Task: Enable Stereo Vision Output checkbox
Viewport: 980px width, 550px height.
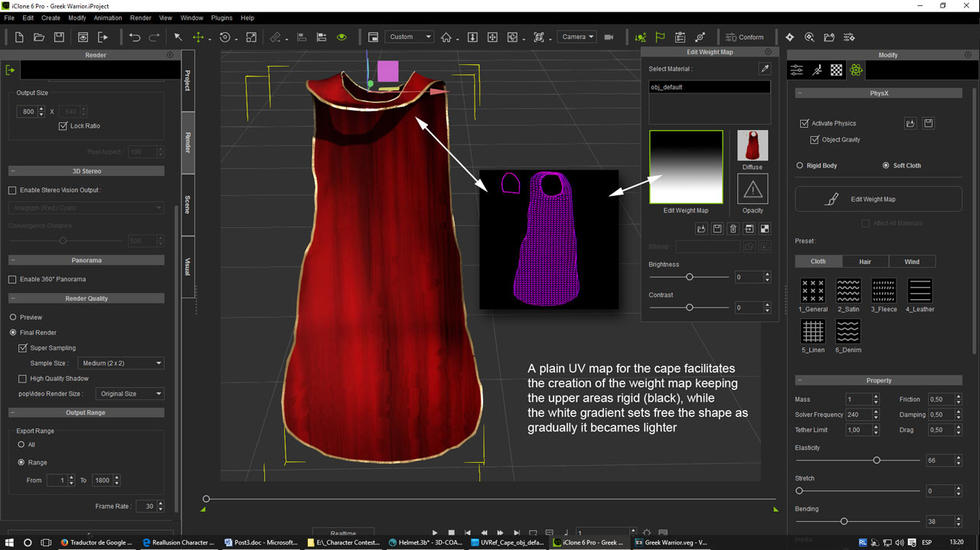Action: pyautogui.click(x=12, y=190)
